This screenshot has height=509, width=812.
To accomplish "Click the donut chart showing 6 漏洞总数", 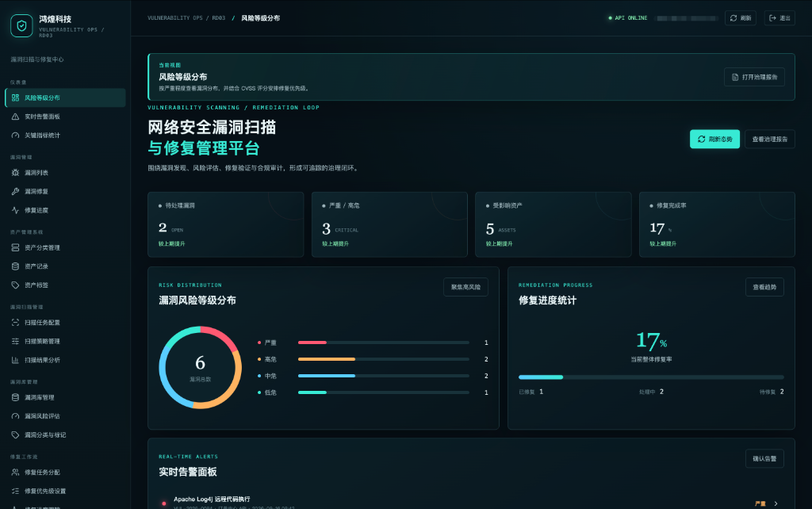I will coord(200,367).
